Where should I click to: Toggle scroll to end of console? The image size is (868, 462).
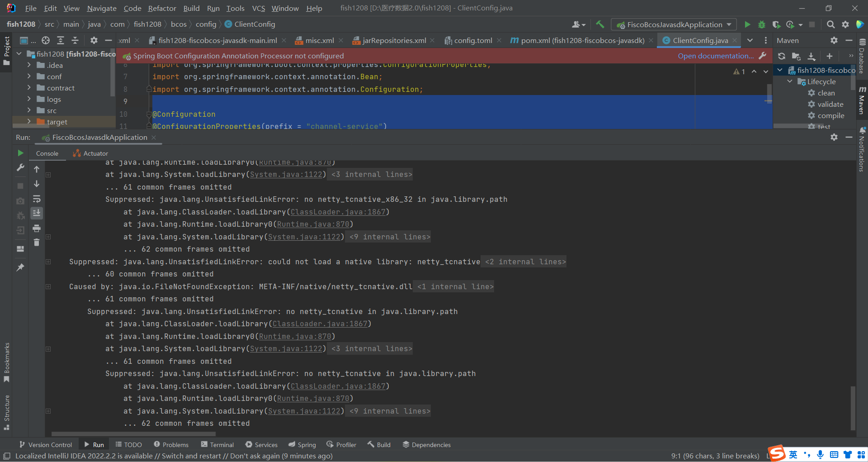click(37, 213)
